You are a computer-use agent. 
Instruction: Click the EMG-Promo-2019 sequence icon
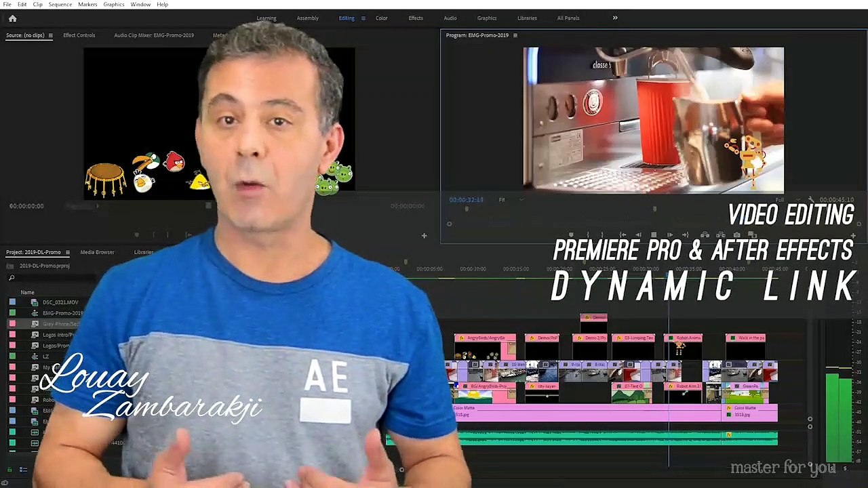point(35,313)
